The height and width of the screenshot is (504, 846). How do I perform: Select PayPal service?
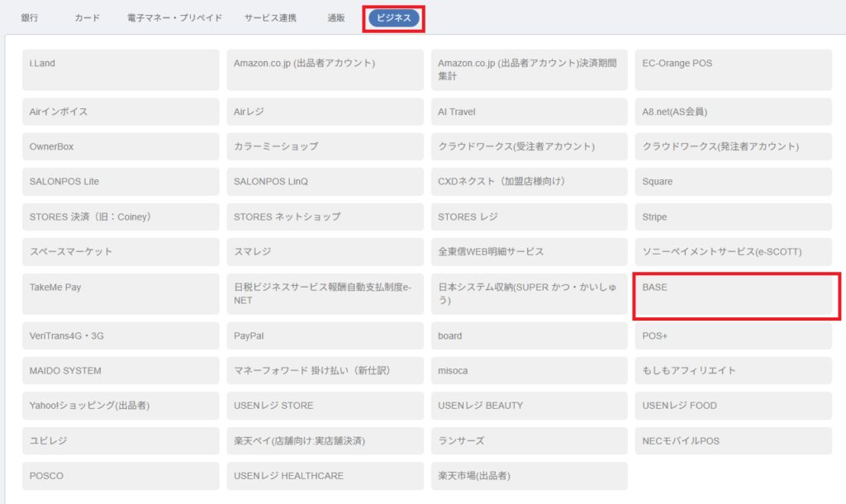(325, 335)
